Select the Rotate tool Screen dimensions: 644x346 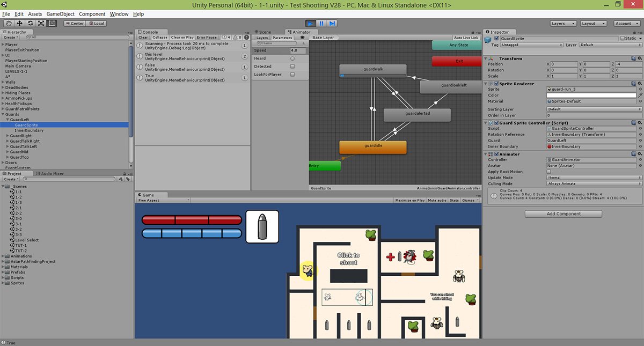pyautogui.click(x=31, y=23)
